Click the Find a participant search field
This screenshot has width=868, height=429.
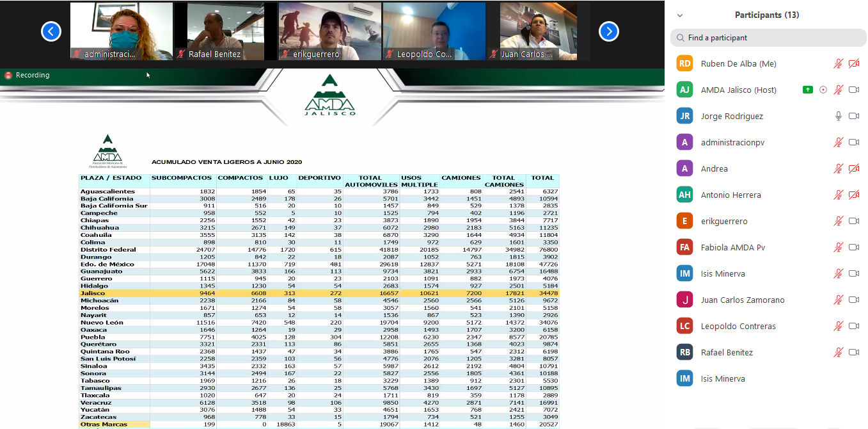[x=768, y=38]
